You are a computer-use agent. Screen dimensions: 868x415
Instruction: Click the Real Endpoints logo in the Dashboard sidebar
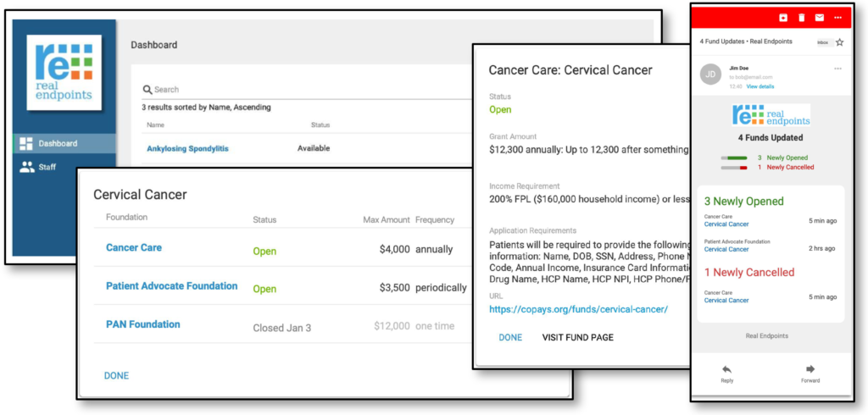pyautogui.click(x=64, y=73)
